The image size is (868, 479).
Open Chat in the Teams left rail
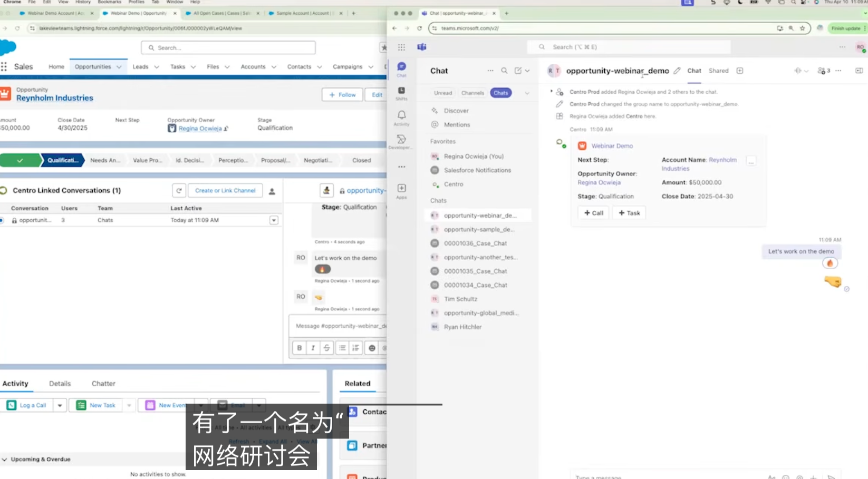coord(401,69)
